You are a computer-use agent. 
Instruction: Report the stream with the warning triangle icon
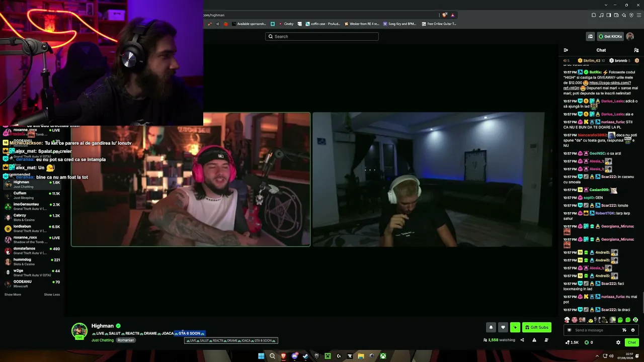[534, 340]
